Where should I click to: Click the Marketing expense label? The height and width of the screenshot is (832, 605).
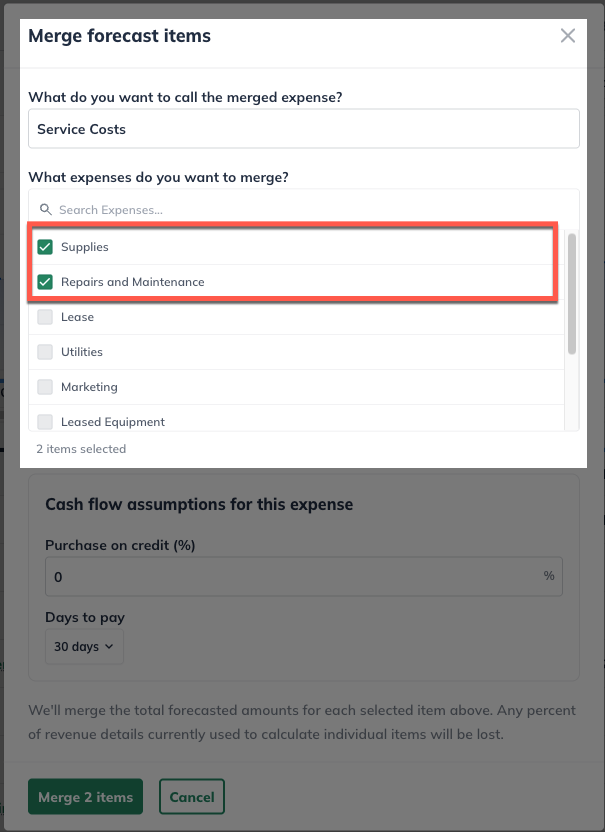click(89, 387)
